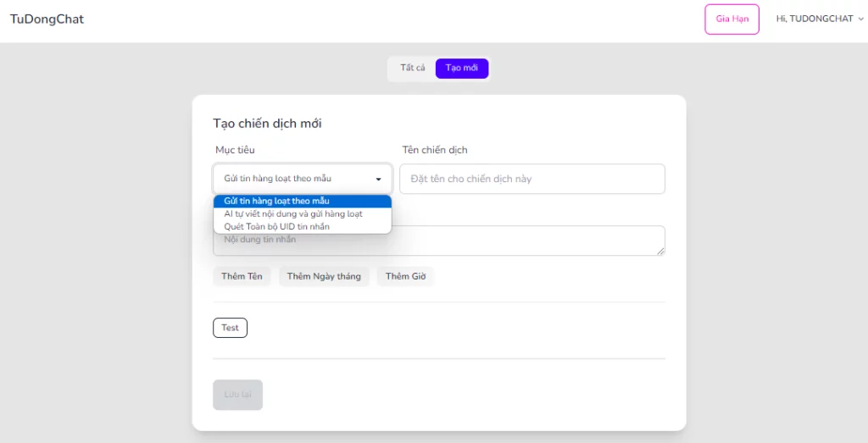The image size is (868, 443).
Task: Click the Thêm Ngày tháng button
Action: click(x=324, y=276)
